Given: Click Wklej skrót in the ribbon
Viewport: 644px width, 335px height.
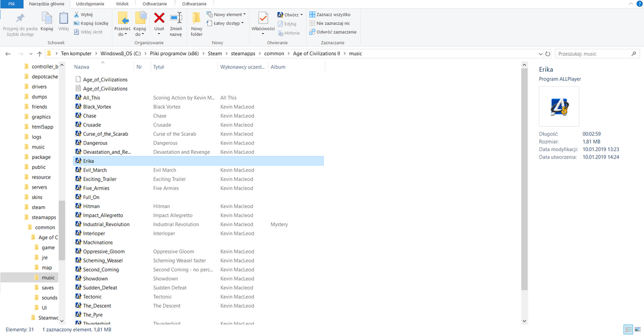Looking at the screenshot, I should pos(87,32).
